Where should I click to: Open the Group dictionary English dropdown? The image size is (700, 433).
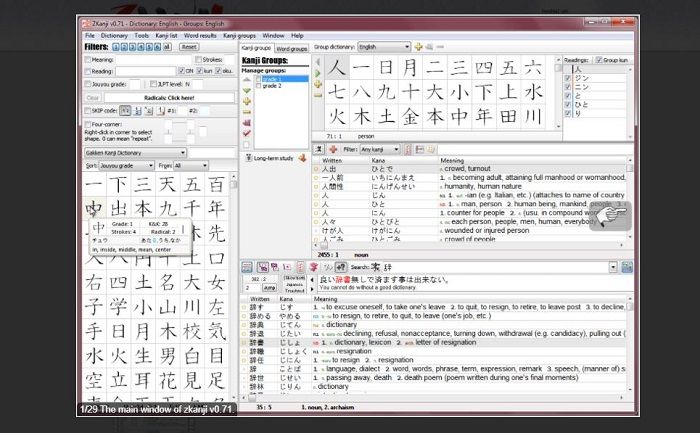(384, 47)
